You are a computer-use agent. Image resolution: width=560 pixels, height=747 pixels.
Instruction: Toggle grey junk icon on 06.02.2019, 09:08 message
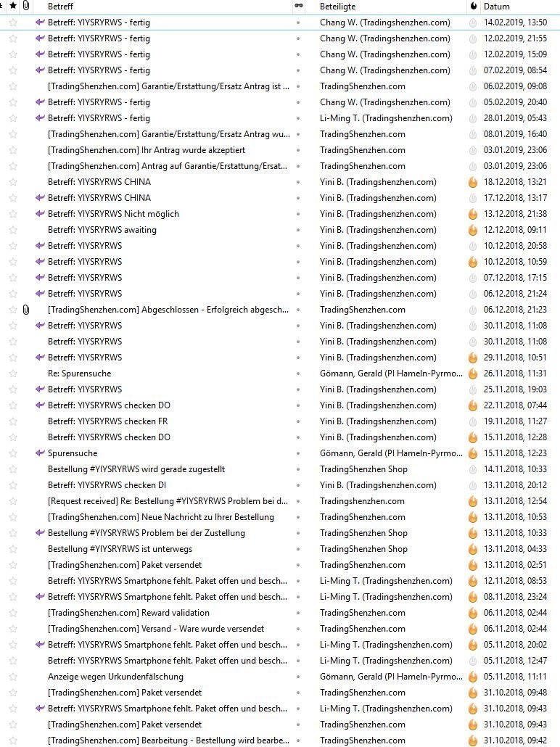pos(473,86)
